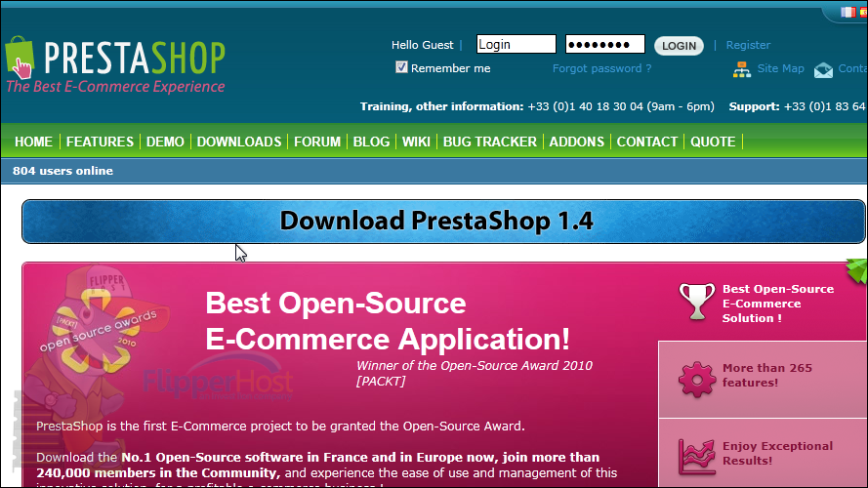Click The Best E-Commerce Experience tagline

115,87
